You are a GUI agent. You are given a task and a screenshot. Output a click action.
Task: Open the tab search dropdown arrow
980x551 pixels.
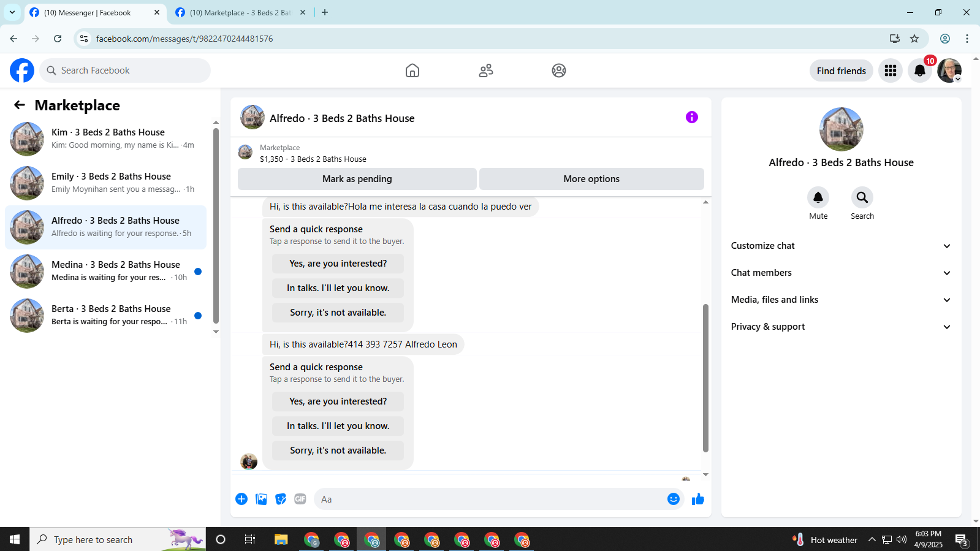coord(12,12)
